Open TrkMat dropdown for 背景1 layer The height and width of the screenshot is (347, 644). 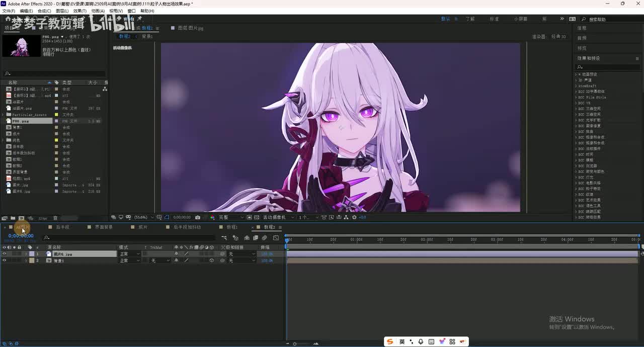[160, 261]
